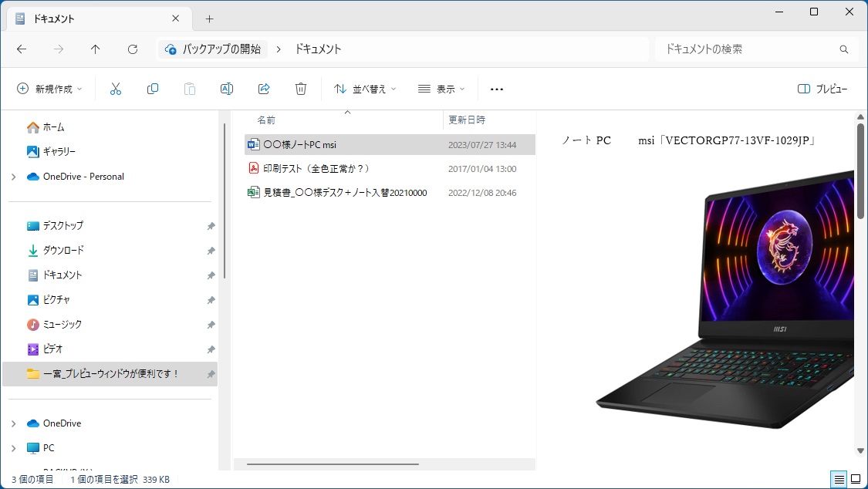
Task: Click the ドキュメントの検索 search box
Action: (x=748, y=49)
